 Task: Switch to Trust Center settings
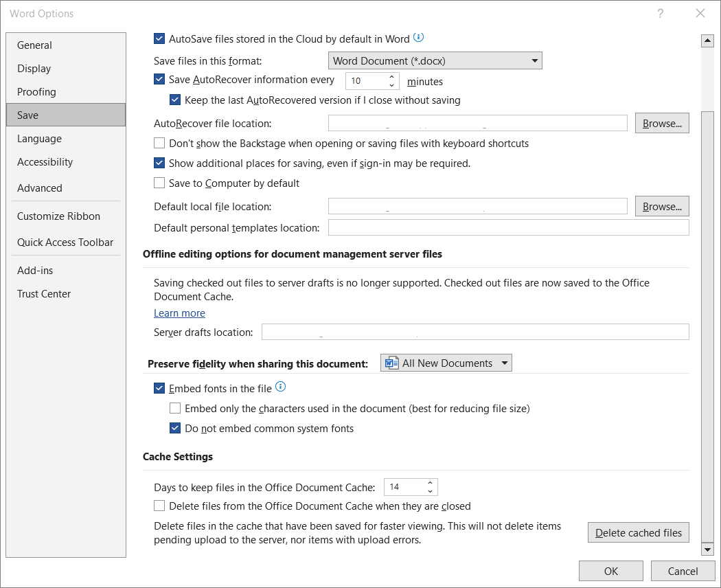pyautogui.click(x=44, y=293)
